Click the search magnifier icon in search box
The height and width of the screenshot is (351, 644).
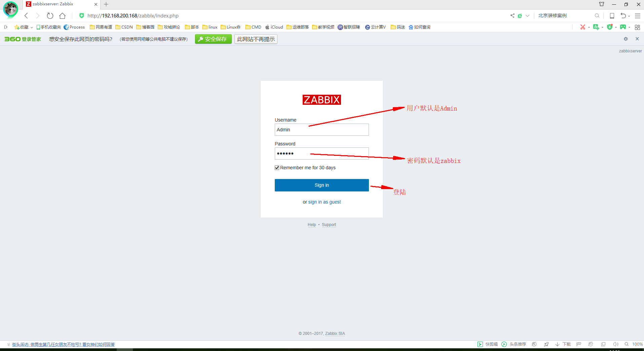[x=597, y=15]
